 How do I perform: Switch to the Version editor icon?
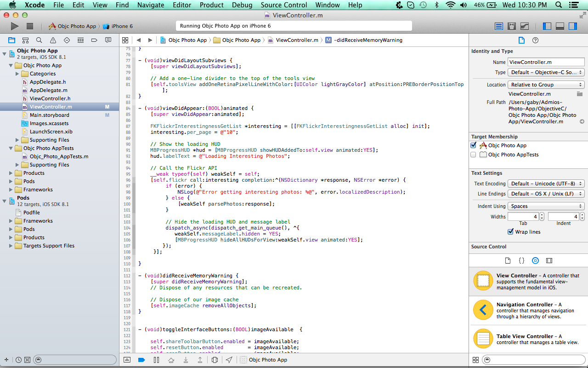(x=524, y=26)
